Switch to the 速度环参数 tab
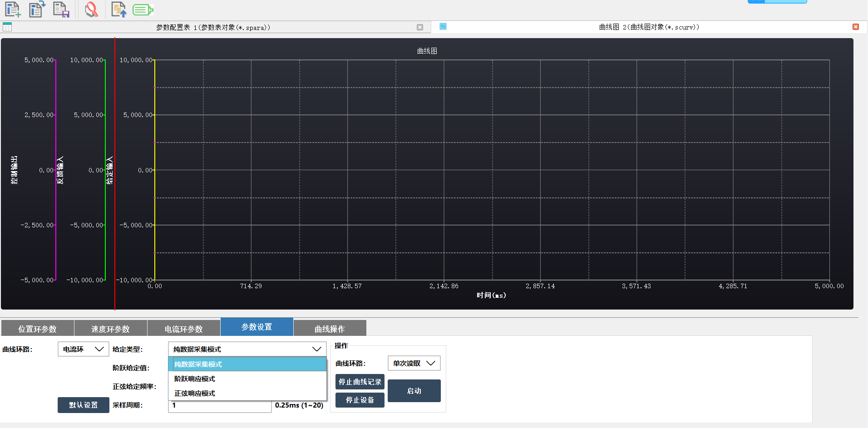The width and height of the screenshot is (868, 428). click(x=110, y=329)
